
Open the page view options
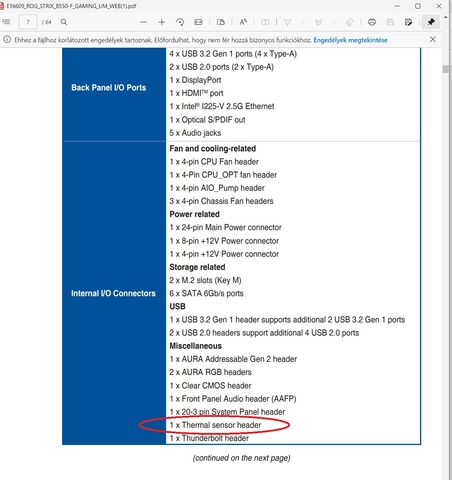click(221, 22)
